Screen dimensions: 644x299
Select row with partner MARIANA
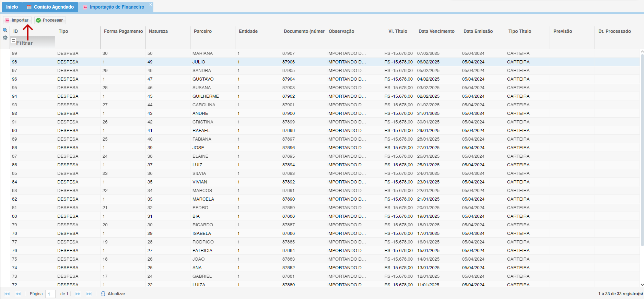(325, 53)
